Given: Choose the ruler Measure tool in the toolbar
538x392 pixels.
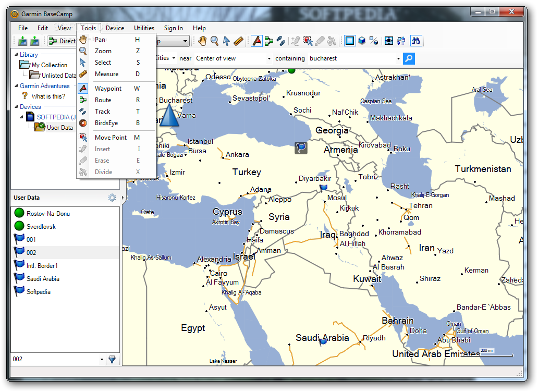Looking at the screenshot, I should click(238, 41).
